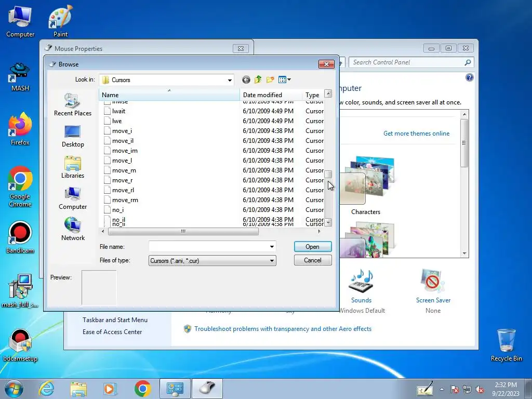The width and height of the screenshot is (532, 399).
Task: Open Paint desktop shortcut
Action: [x=60, y=21]
